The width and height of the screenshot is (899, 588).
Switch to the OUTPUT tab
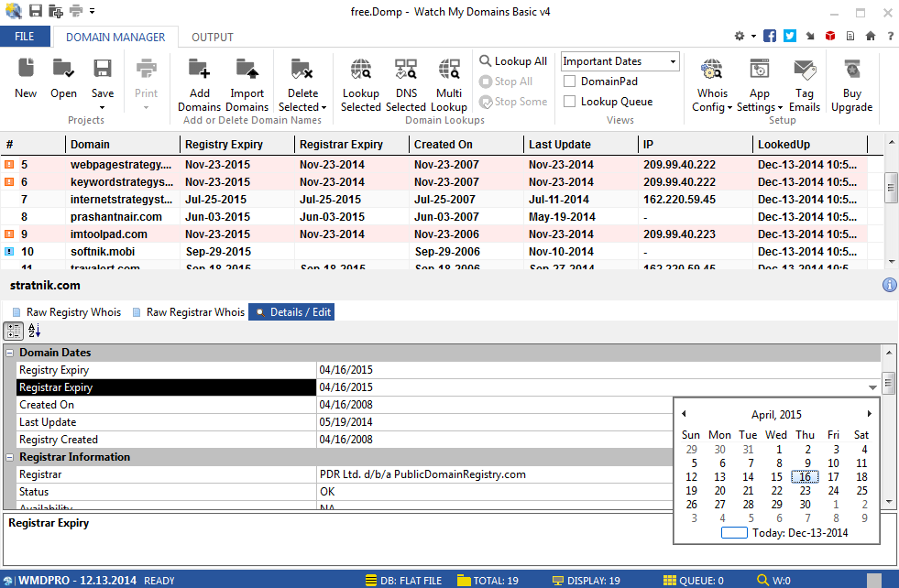pyautogui.click(x=212, y=38)
